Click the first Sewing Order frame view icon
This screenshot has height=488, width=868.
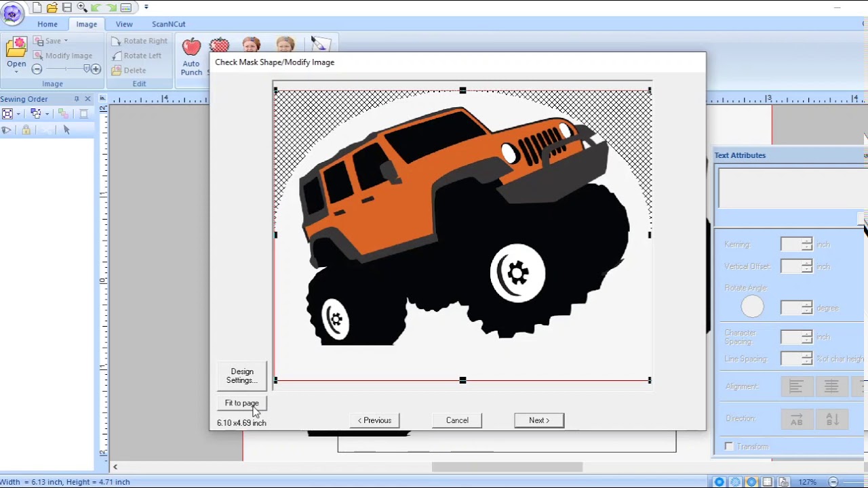pyautogui.click(x=7, y=114)
